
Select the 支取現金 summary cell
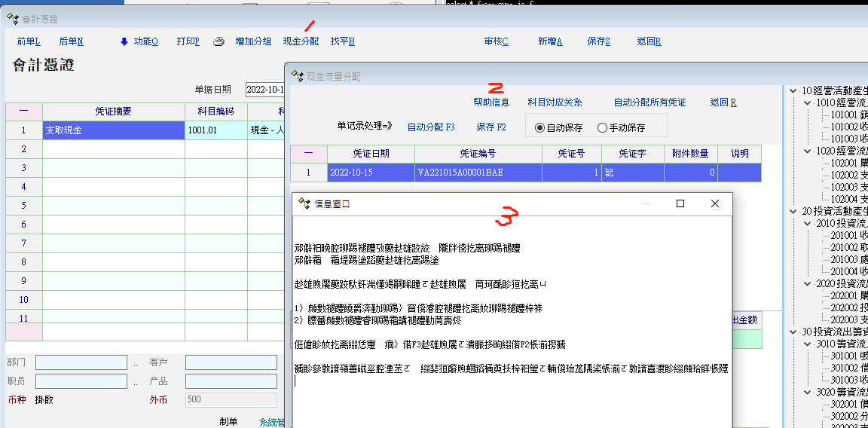[114, 130]
